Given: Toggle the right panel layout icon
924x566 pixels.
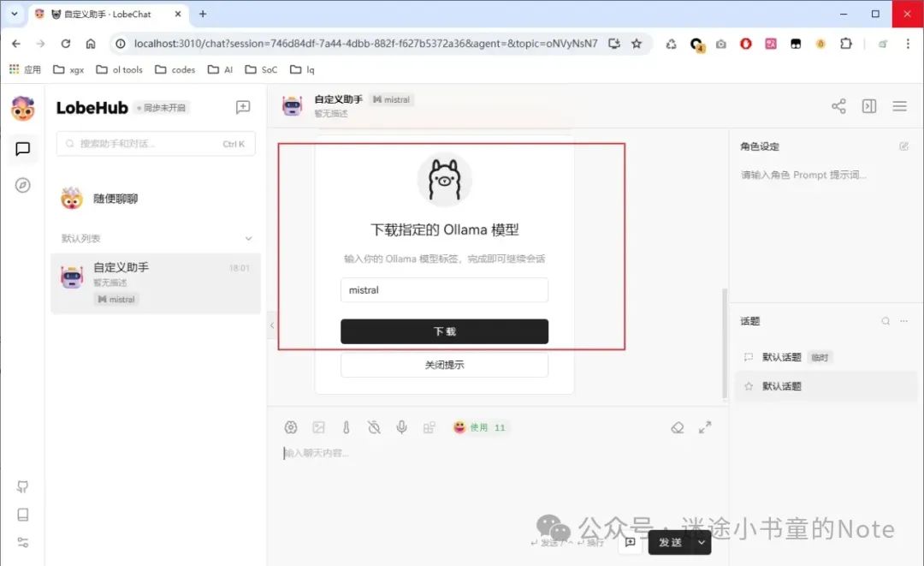Looking at the screenshot, I should [869, 106].
